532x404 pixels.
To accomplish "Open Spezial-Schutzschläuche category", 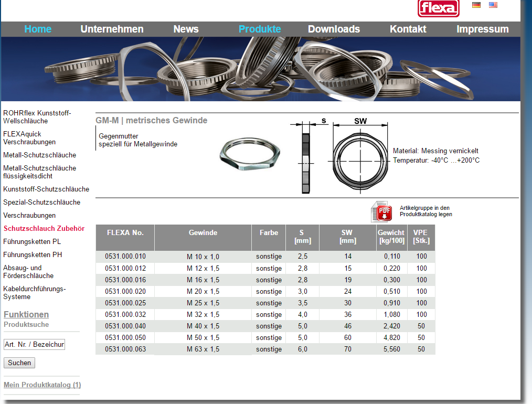I will [42, 203].
